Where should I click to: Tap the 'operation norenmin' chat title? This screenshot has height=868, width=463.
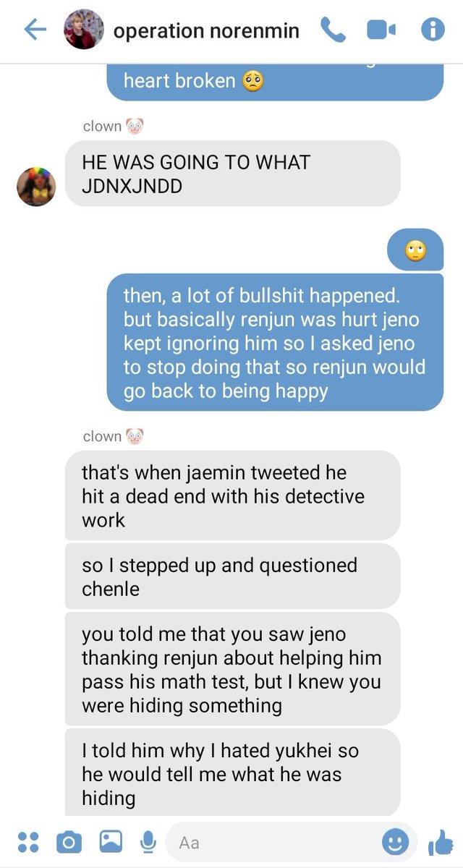206,31
